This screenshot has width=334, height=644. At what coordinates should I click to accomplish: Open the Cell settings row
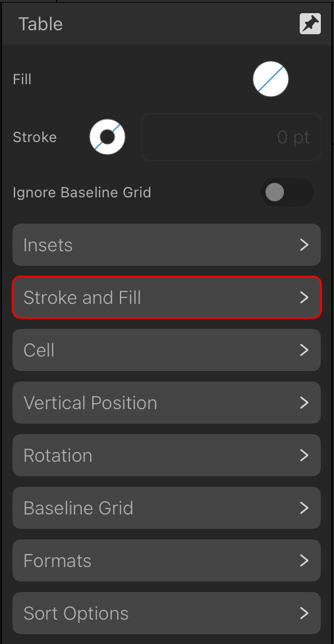pos(167,350)
